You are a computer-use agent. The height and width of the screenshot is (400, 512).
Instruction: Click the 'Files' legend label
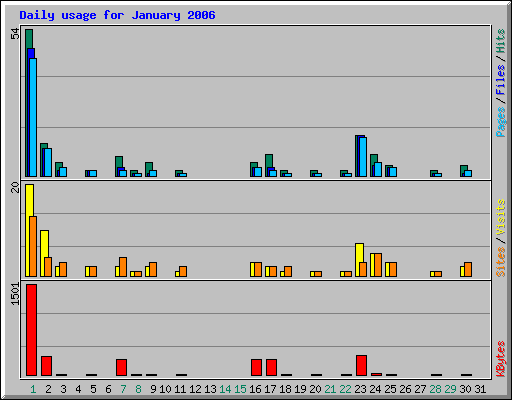500,80
